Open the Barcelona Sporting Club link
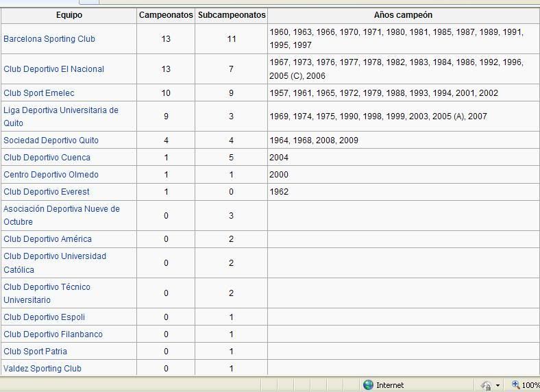The width and height of the screenshot is (540, 392). [49, 39]
